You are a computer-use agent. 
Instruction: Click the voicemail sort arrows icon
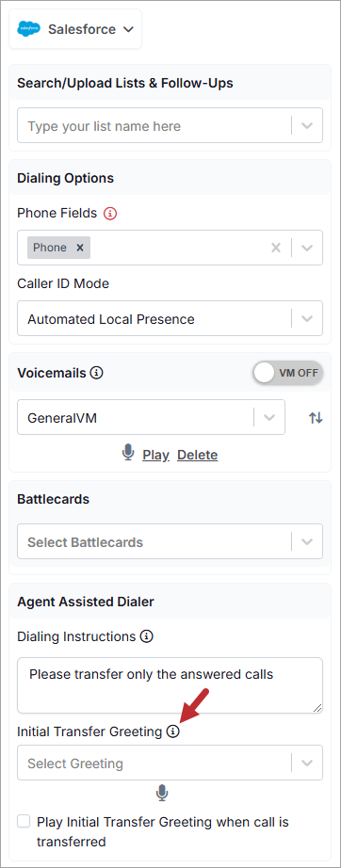pyautogui.click(x=316, y=418)
